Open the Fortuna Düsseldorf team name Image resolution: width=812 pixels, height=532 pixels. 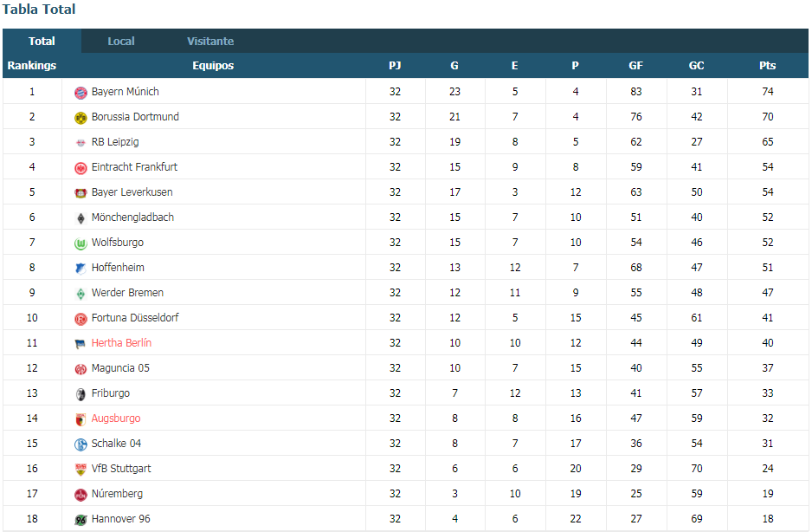[135, 317]
